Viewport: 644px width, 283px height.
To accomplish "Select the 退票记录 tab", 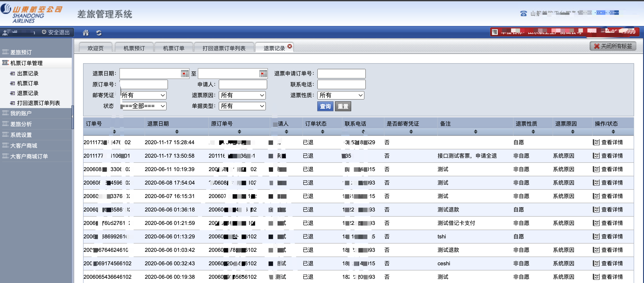I will [x=274, y=48].
